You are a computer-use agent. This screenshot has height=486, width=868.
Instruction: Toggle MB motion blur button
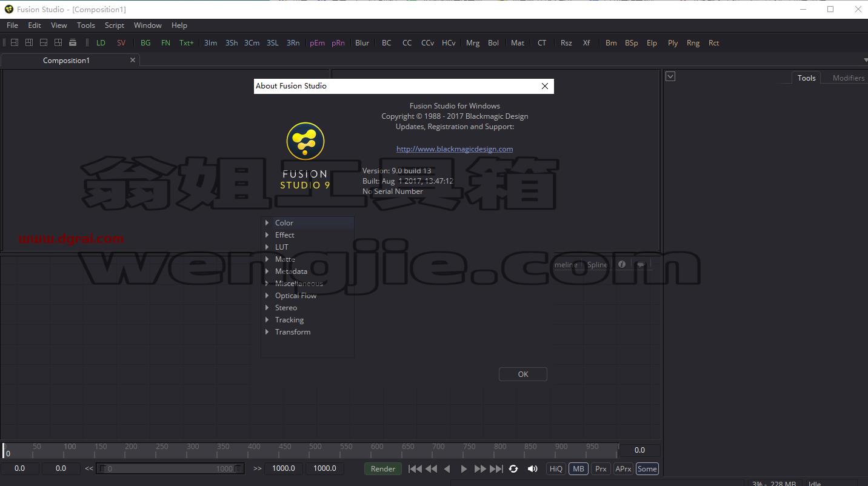578,468
